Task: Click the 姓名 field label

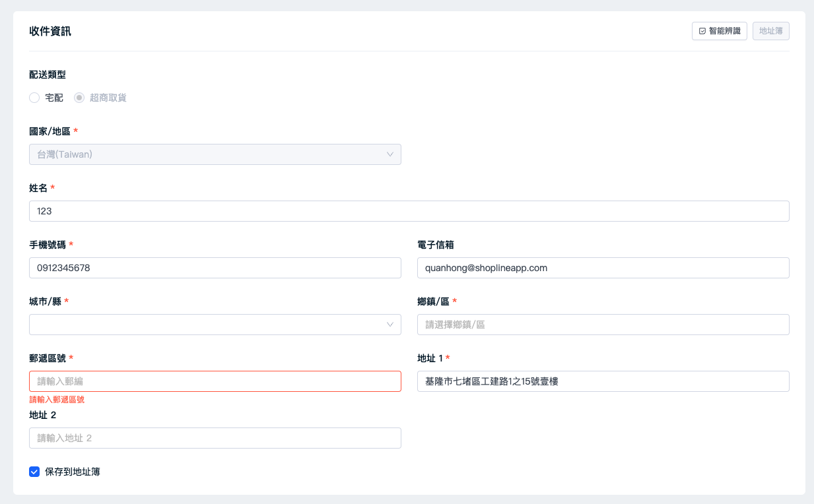Action: pyautogui.click(x=38, y=189)
